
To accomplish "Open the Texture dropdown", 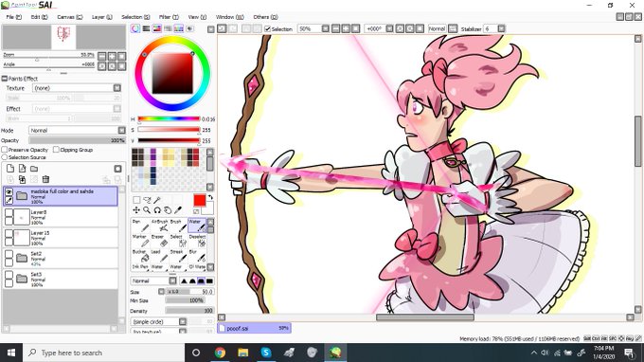I will point(117,88).
